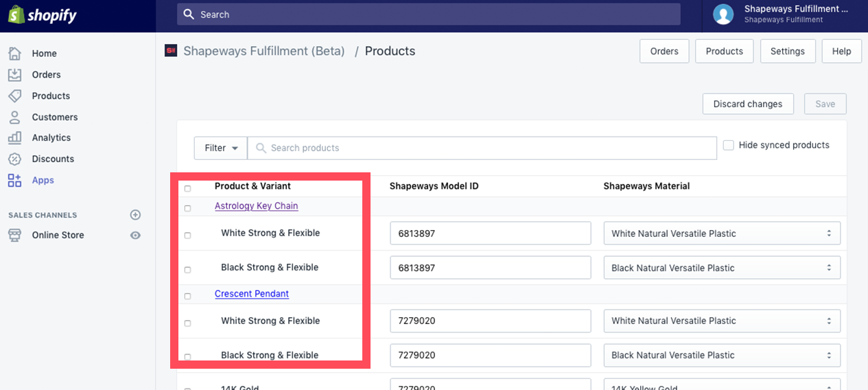
Task: Open the Discounts badge icon
Action: (x=14, y=159)
